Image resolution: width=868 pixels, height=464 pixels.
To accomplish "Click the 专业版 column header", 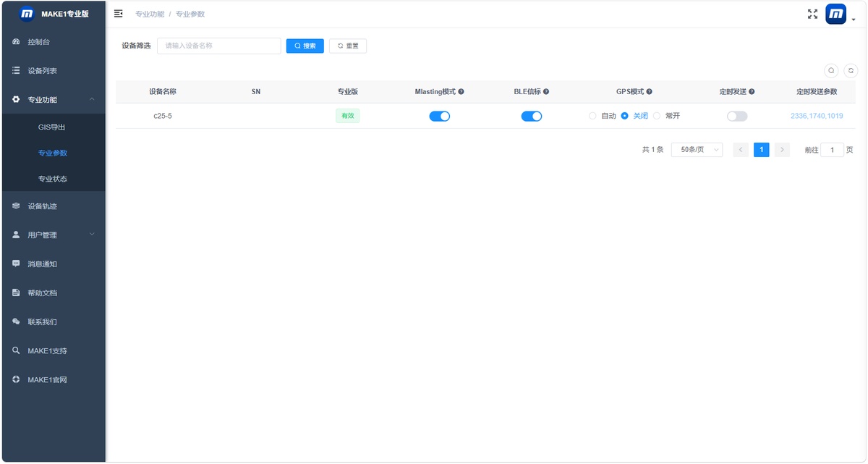I will tap(348, 92).
